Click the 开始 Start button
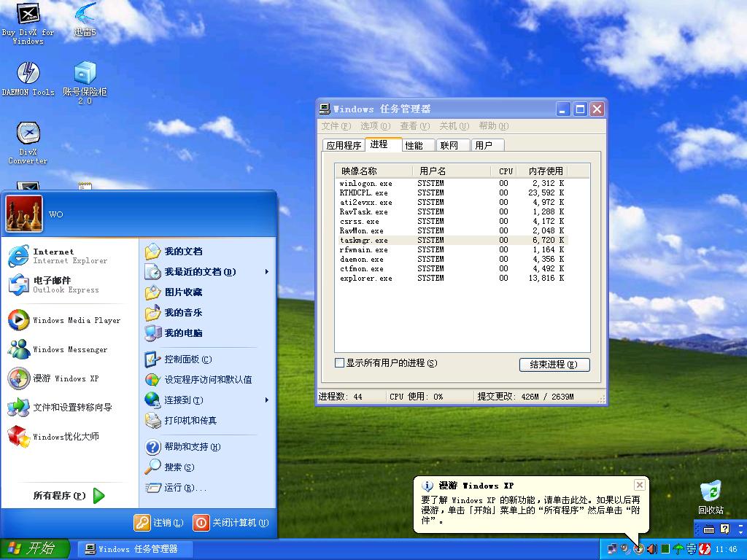This screenshot has width=747, height=560. [x=35, y=548]
